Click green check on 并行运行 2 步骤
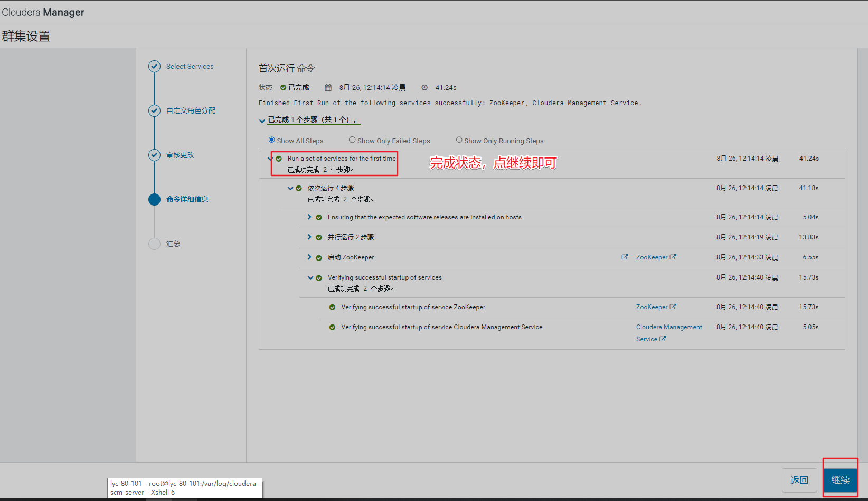The image size is (868, 501). coord(319,237)
